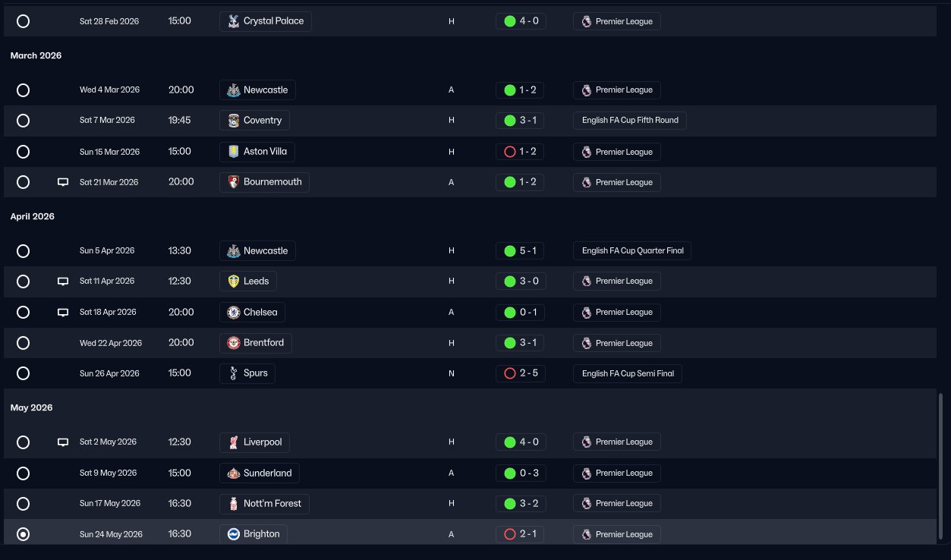
Task: Click the green win indicator for Coventry result
Action: [510, 121]
